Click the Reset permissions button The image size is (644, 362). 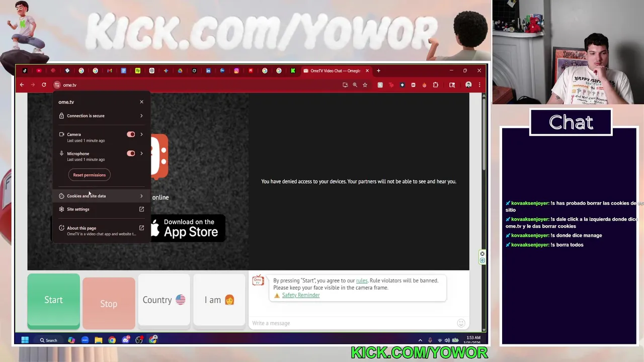[x=89, y=175]
